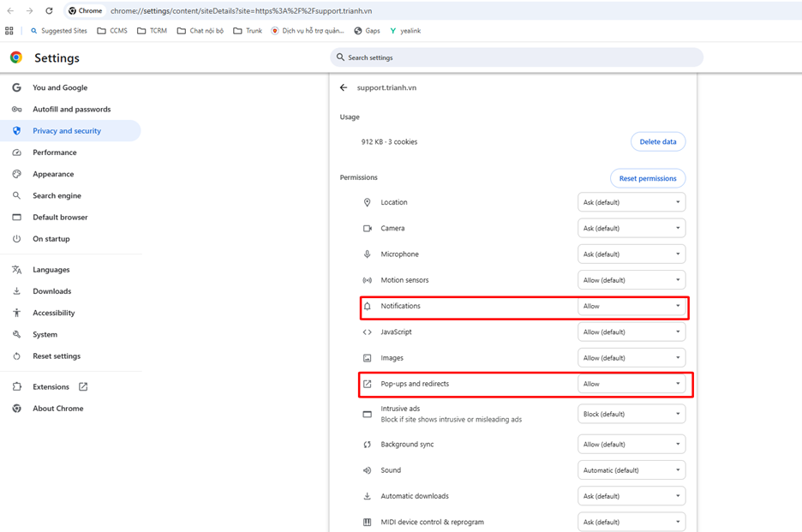Open the Intrusive ads Block dropdown
This screenshot has height=532, width=802.
[631, 414]
